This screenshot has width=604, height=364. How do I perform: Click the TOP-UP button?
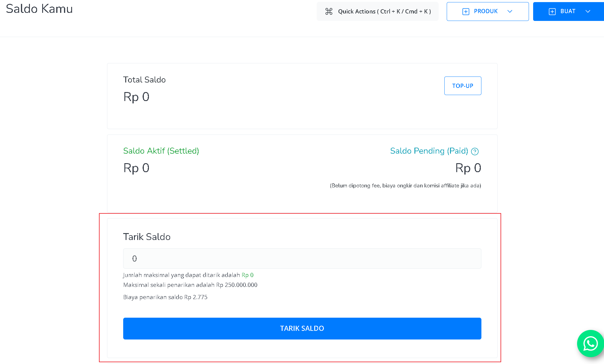463,86
